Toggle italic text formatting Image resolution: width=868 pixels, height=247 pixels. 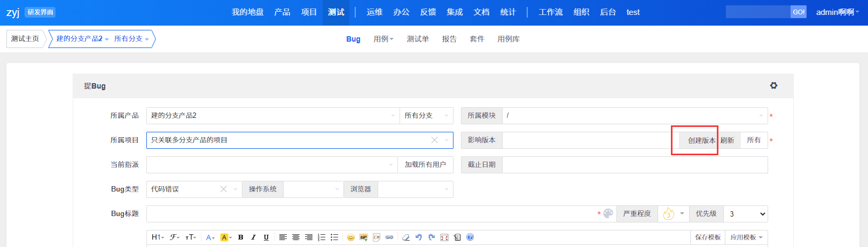point(253,237)
